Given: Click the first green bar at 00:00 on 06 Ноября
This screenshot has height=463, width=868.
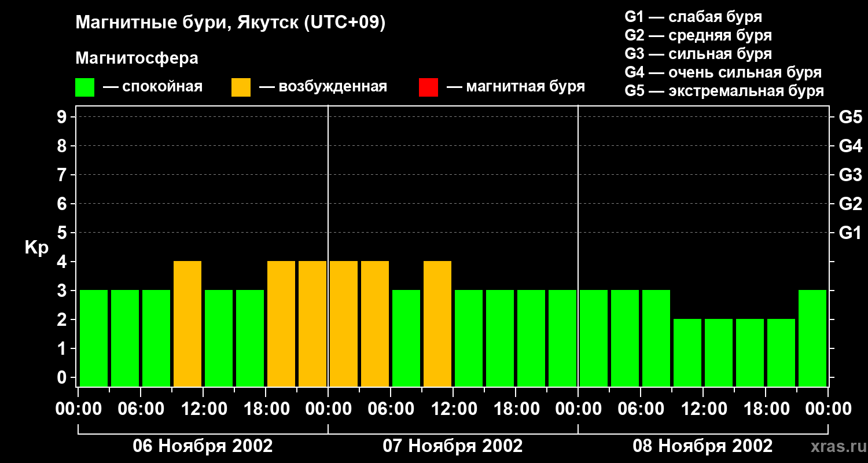Looking at the screenshot, I should [94, 339].
